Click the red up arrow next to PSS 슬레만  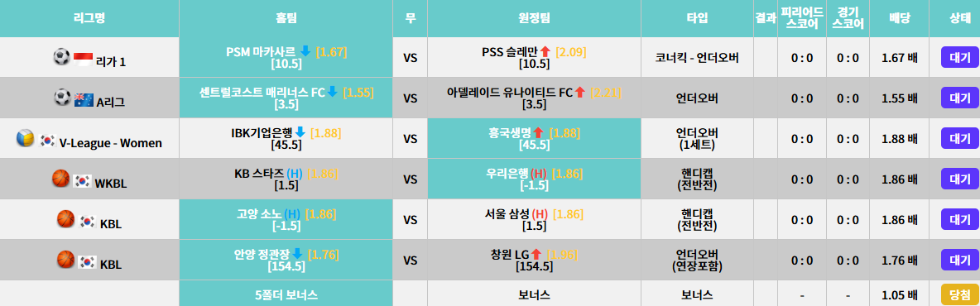pos(545,52)
